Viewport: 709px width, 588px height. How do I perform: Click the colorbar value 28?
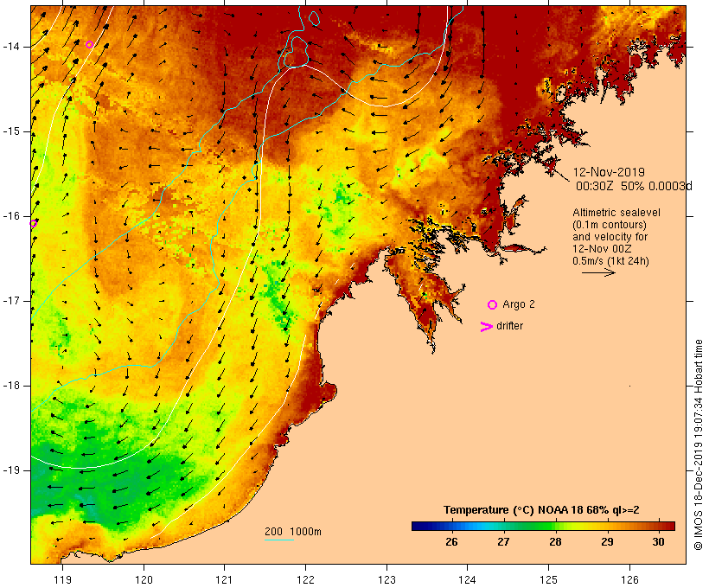point(555,542)
